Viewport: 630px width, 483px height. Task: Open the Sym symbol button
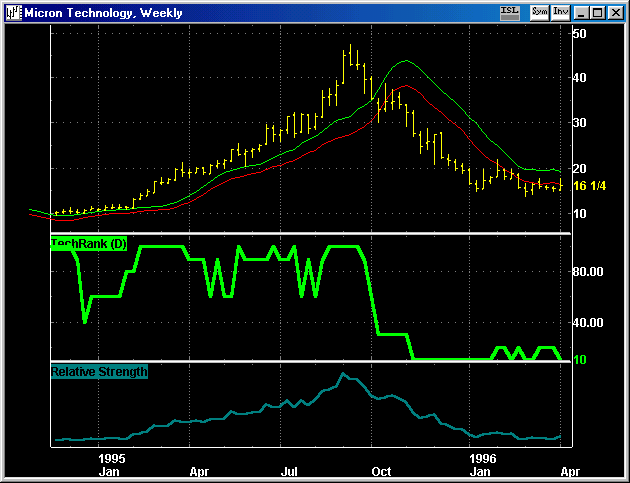tap(539, 12)
